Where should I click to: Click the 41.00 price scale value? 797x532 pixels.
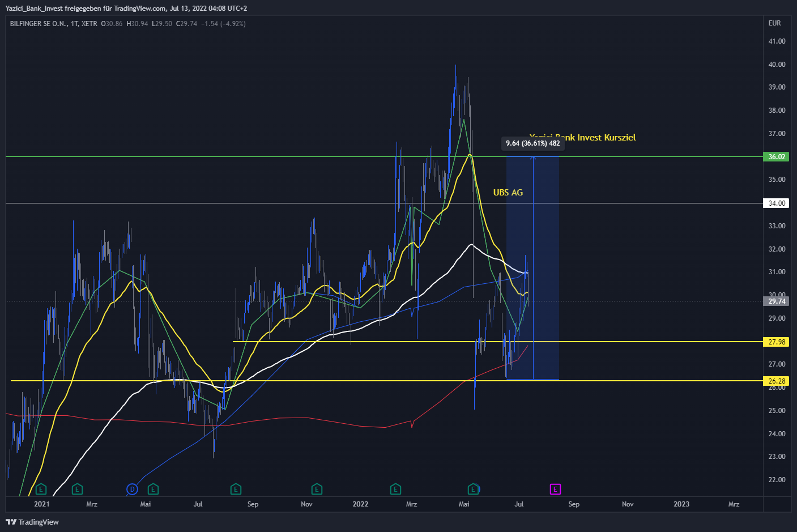[x=777, y=41]
